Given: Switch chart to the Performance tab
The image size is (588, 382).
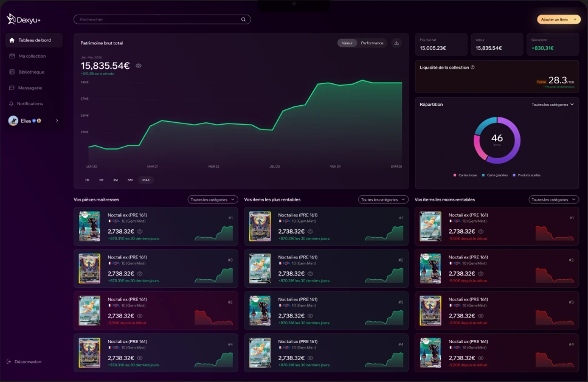Looking at the screenshot, I should [x=372, y=43].
